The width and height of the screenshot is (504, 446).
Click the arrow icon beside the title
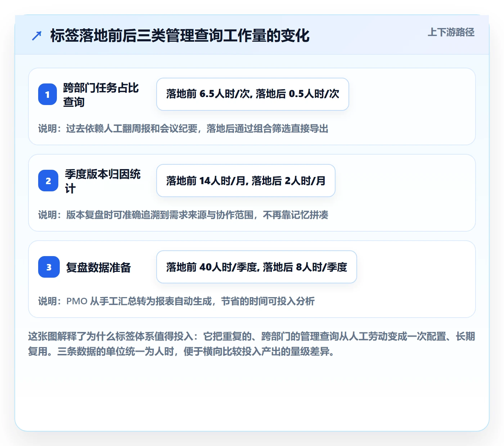[x=37, y=36]
